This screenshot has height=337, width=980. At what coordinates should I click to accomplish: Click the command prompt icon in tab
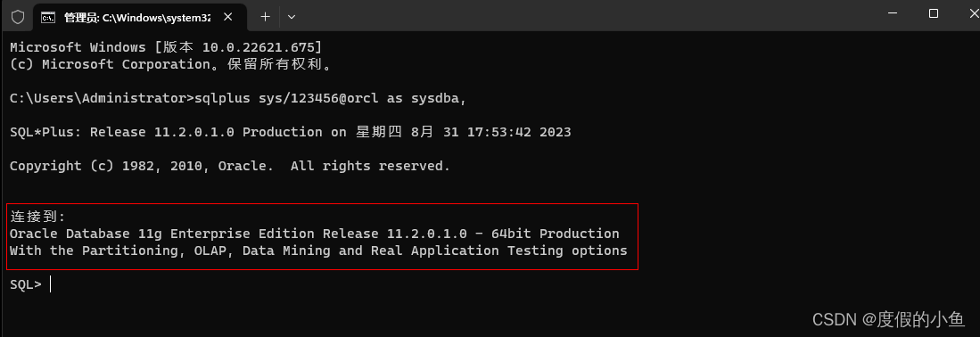tap(47, 18)
